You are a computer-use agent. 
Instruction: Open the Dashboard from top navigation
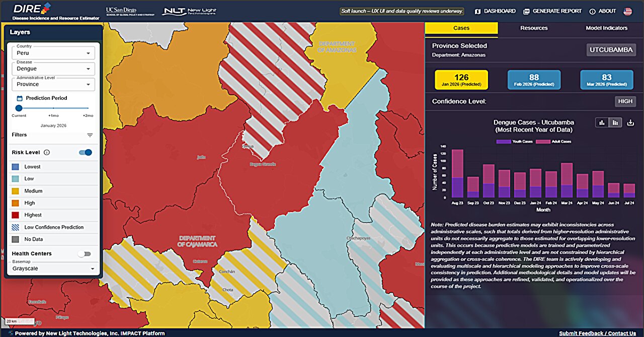500,11
